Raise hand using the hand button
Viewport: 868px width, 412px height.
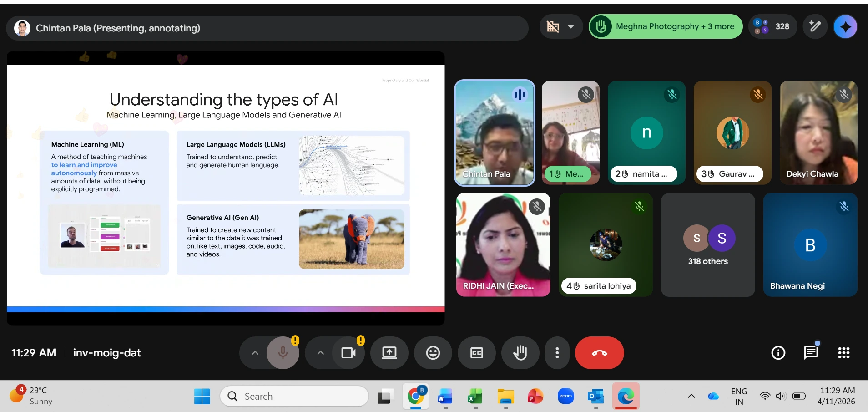tap(520, 353)
